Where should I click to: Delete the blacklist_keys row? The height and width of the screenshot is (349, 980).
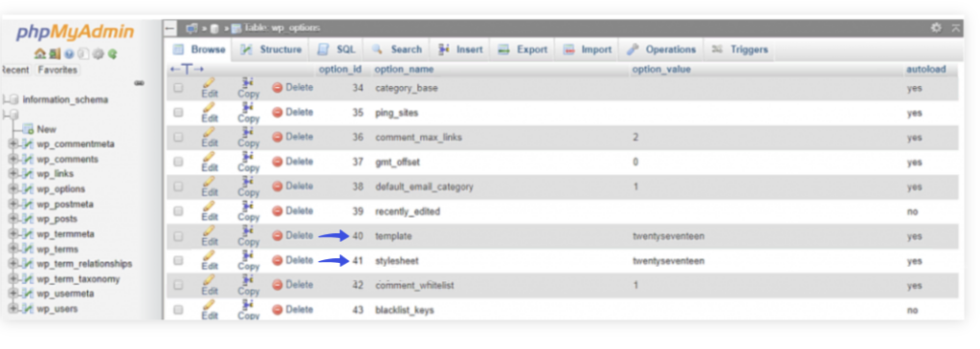tap(293, 310)
